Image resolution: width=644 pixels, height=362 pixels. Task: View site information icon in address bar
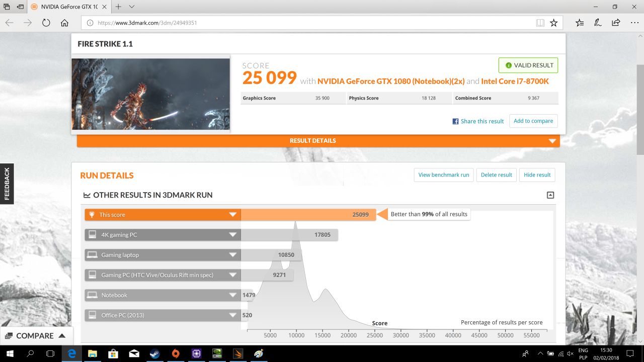click(90, 23)
